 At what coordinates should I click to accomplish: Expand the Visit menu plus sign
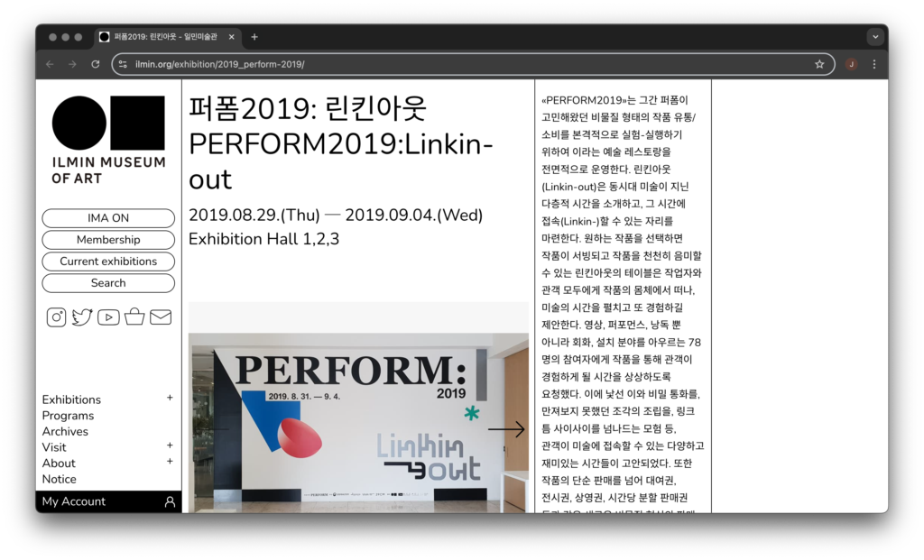pos(170,445)
